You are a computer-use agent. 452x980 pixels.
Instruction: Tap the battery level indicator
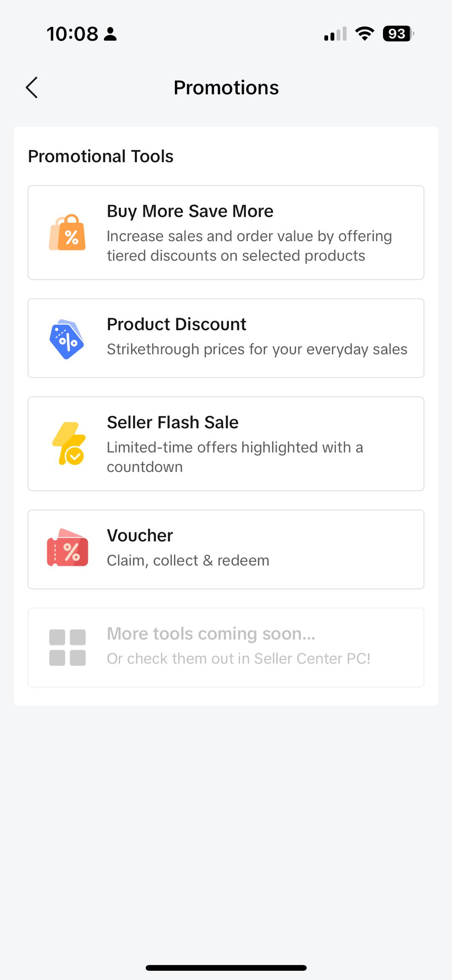tap(398, 33)
